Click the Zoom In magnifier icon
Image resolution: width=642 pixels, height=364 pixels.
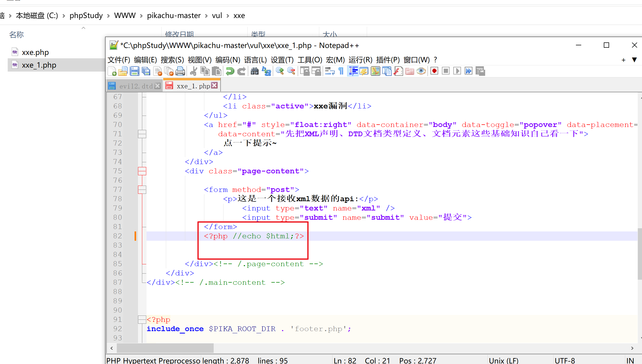pyautogui.click(x=279, y=71)
